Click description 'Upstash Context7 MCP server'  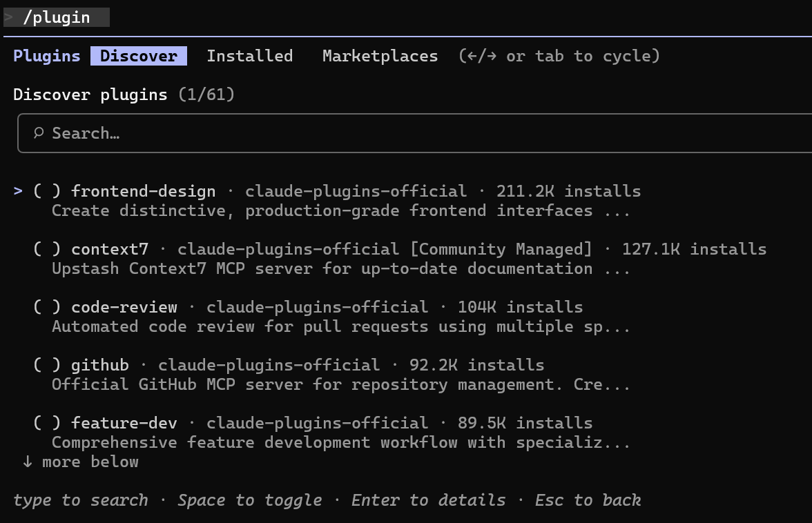(x=182, y=269)
